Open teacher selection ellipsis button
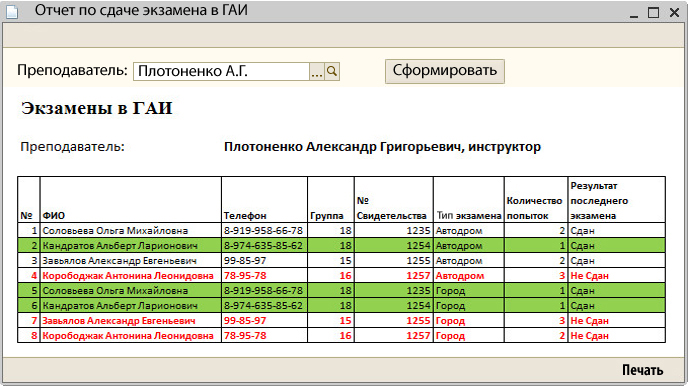Viewport: 688px width, 386px height. tap(317, 71)
